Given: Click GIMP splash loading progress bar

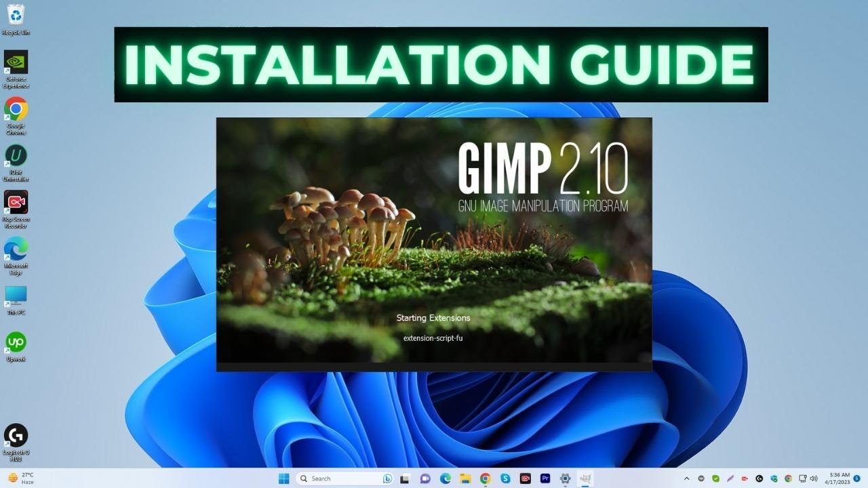Looking at the screenshot, I should (434, 367).
